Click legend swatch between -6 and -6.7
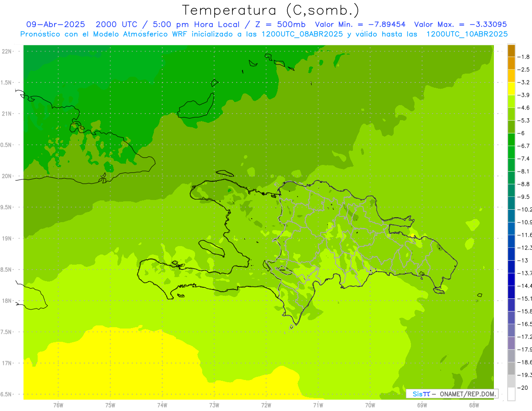 511,140
